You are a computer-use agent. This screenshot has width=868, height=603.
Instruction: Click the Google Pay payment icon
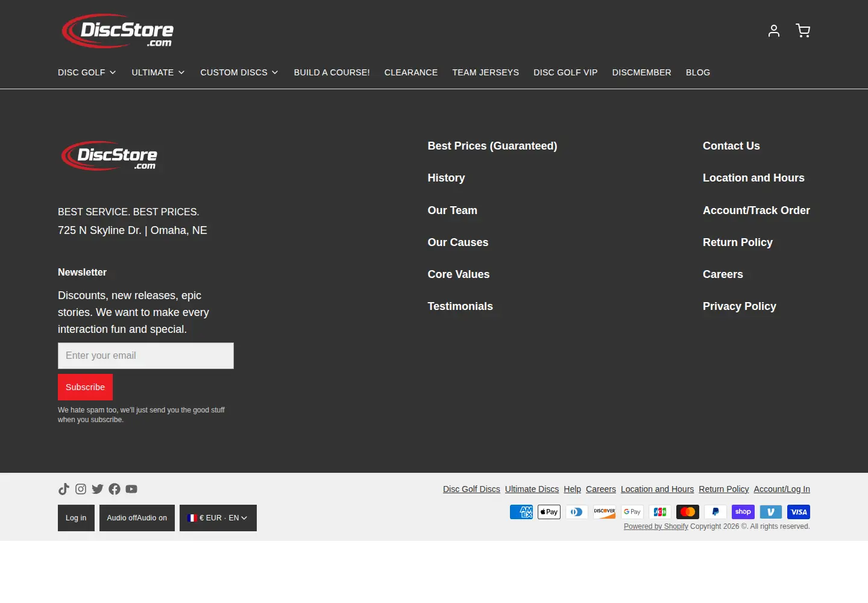tap(632, 512)
